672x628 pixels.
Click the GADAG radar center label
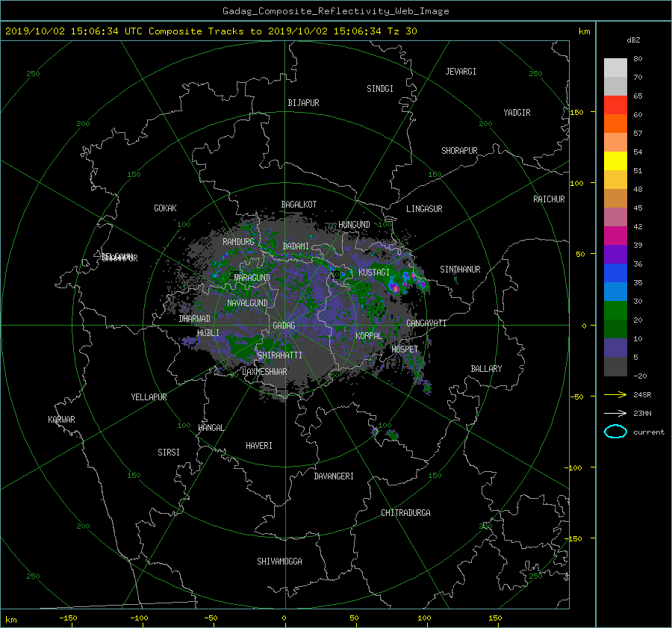284,326
